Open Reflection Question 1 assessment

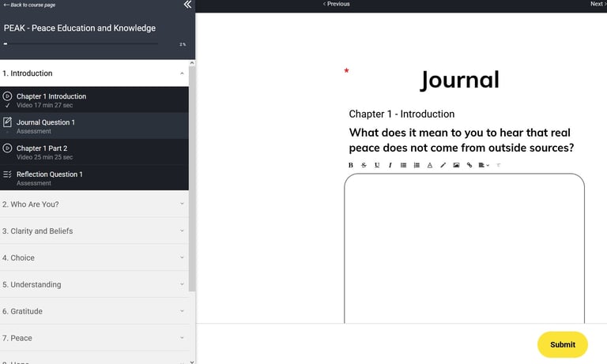coord(95,178)
